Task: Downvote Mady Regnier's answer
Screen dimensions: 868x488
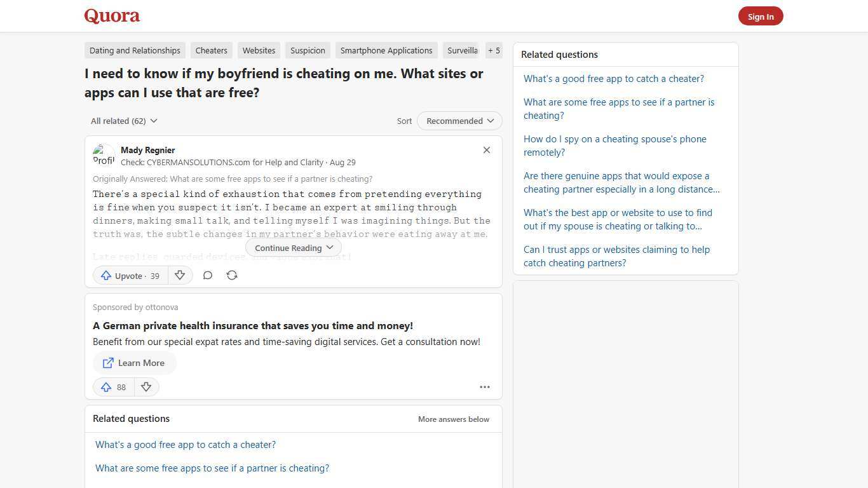Action: click(x=180, y=275)
